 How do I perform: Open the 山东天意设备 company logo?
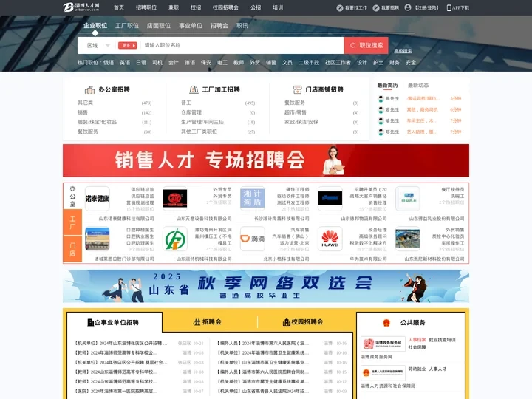click(x=174, y=199)
